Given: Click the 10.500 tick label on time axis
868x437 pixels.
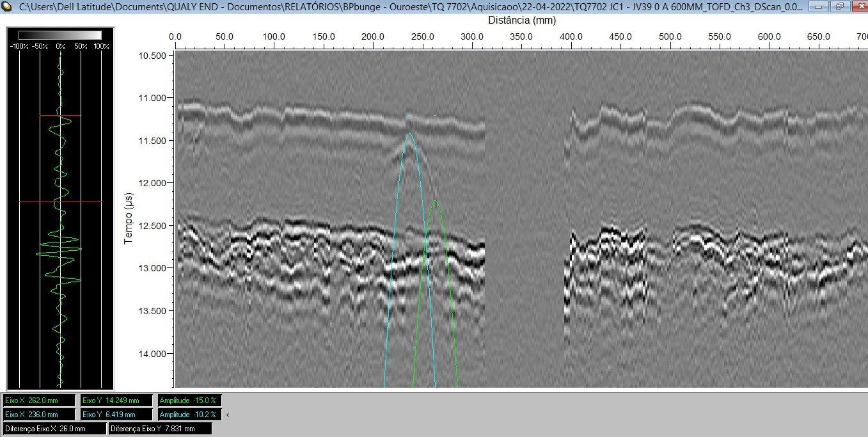Looking at the screenshot, I should click(x=152, y=56).
